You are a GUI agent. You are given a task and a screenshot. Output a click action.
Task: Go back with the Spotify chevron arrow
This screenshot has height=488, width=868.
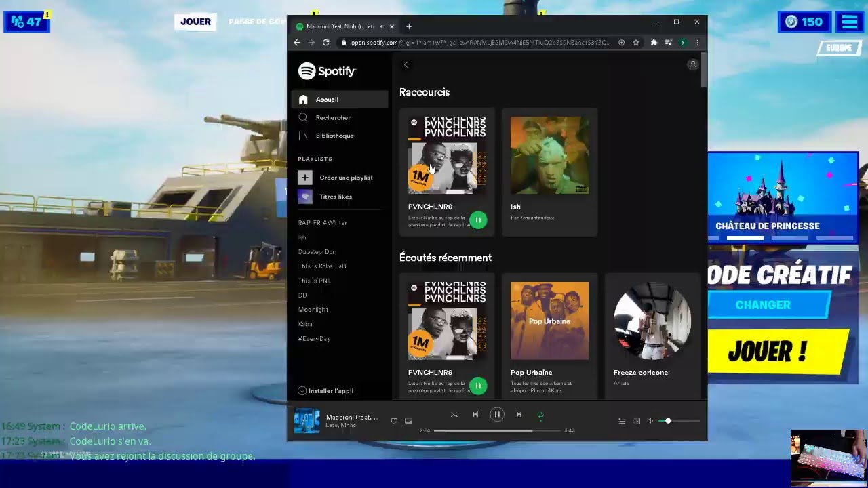pyautogui.click(x=406, y=65)
